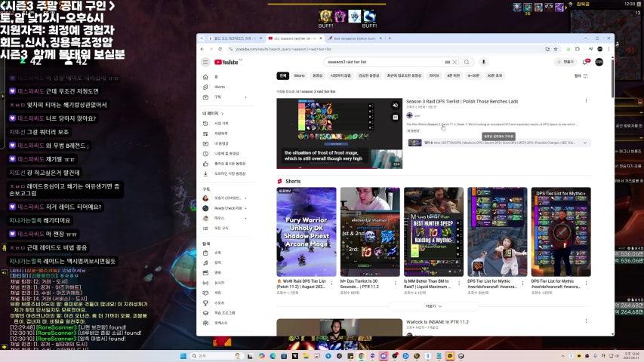Expand 내 페이지 section arrow
This screenshot has width=644, height=362.
click(x=223, y=113)
